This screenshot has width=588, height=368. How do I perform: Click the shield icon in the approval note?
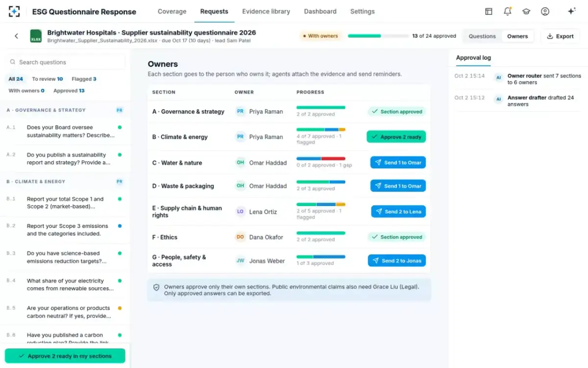pos(156,288)
